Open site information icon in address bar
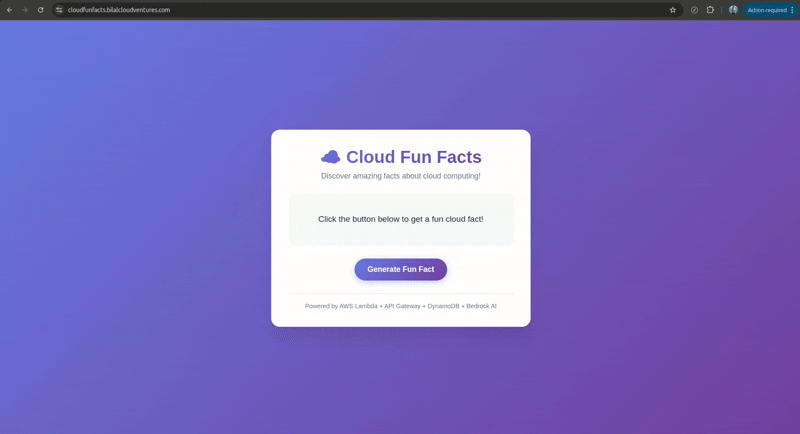800x434 pixels. pos(59,10)
